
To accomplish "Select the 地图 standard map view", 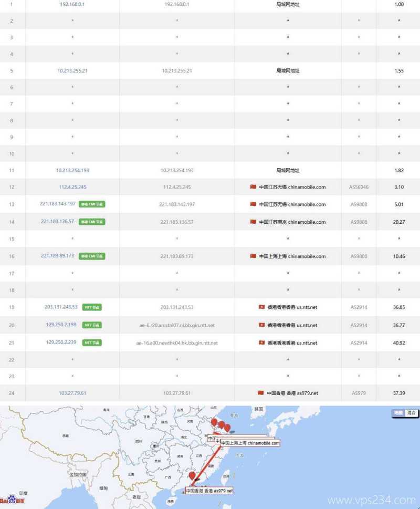I will coord(398,413).
